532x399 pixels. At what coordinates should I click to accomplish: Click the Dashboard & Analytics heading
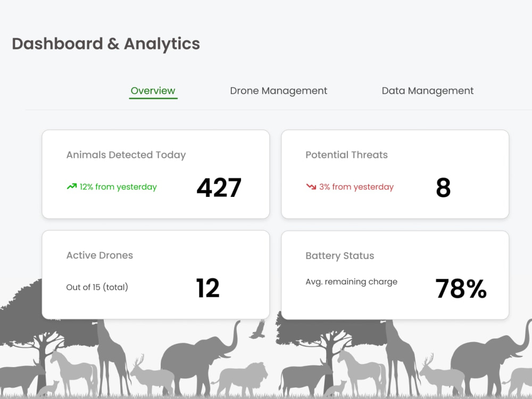click(x=106, y=44)
